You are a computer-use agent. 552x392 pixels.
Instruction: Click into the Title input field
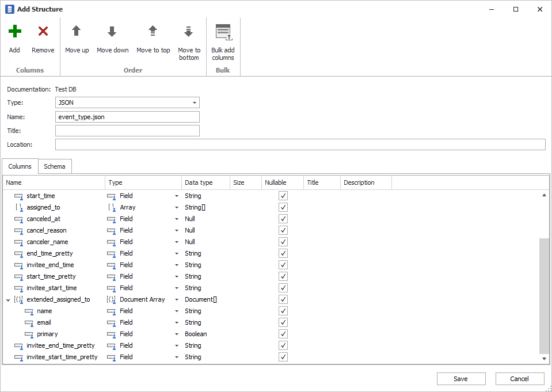[x=127, y=131]
